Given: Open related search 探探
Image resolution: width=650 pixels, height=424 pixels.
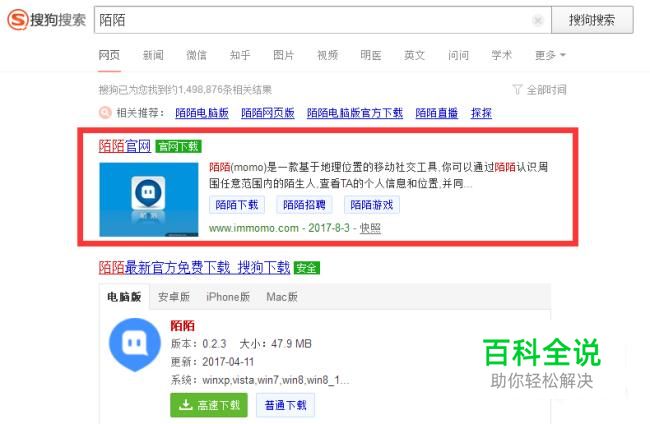Looking at the screenshot, I should (x=481, y=113).
